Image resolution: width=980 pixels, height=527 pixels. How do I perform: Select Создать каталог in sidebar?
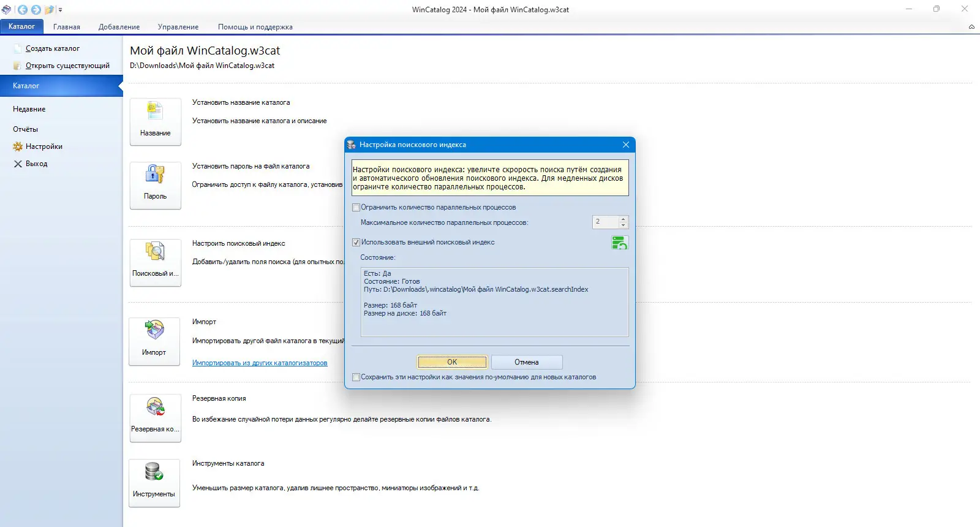53,48
